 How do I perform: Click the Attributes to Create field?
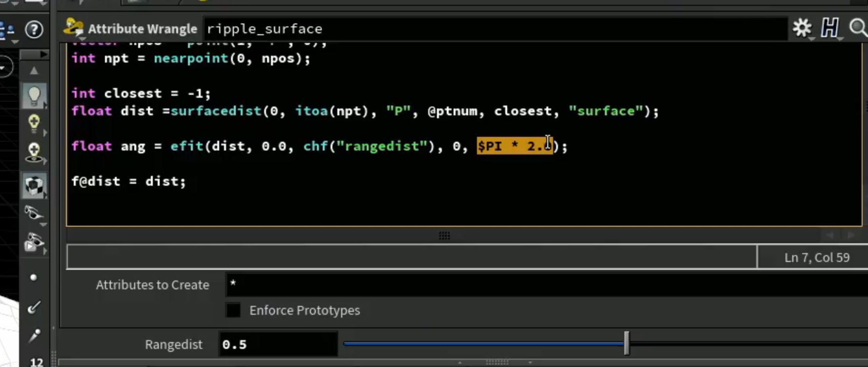tap(546, 285)
